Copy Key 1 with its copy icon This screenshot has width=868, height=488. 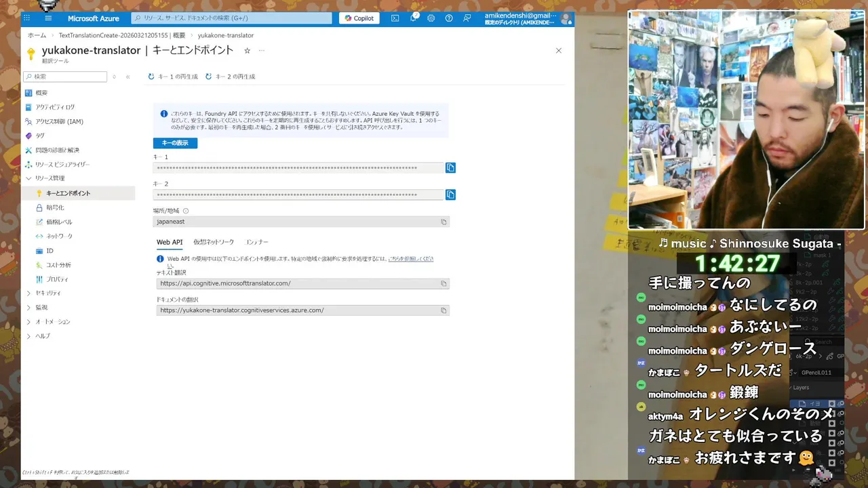(450, 167)
